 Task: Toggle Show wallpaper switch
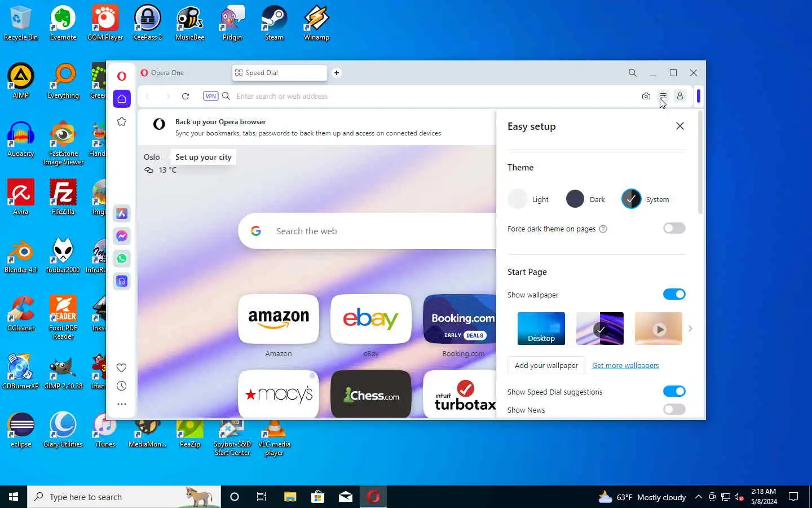click(674, 294)
